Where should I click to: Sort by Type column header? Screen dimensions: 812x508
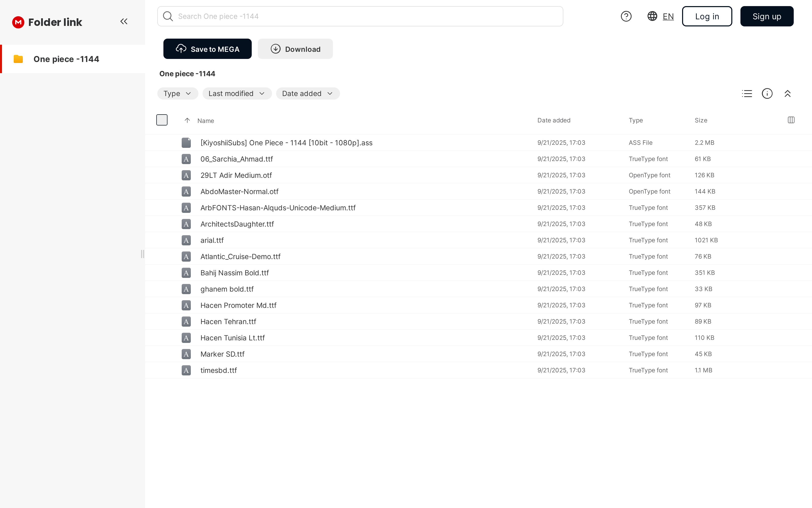pyautogui.click(x=636, y=120)
